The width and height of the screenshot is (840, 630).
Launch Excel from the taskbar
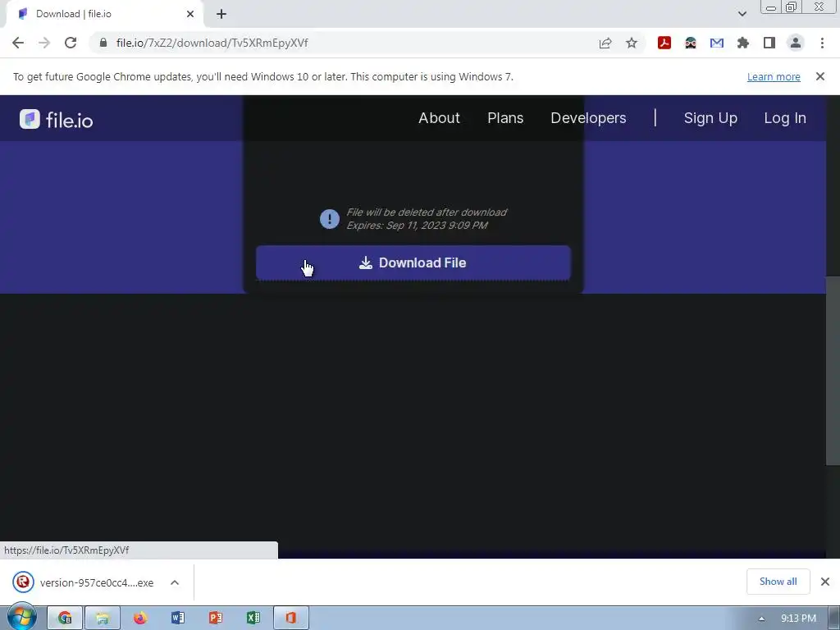coord(253,619)
